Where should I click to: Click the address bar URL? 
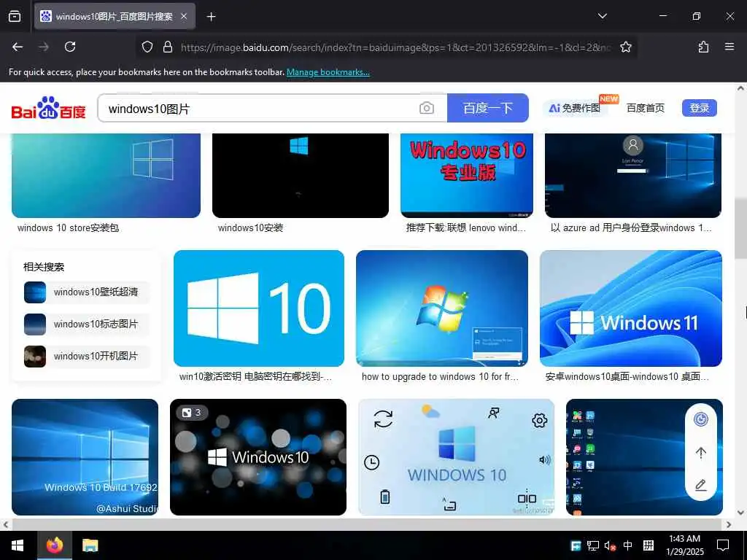(395, 47)
